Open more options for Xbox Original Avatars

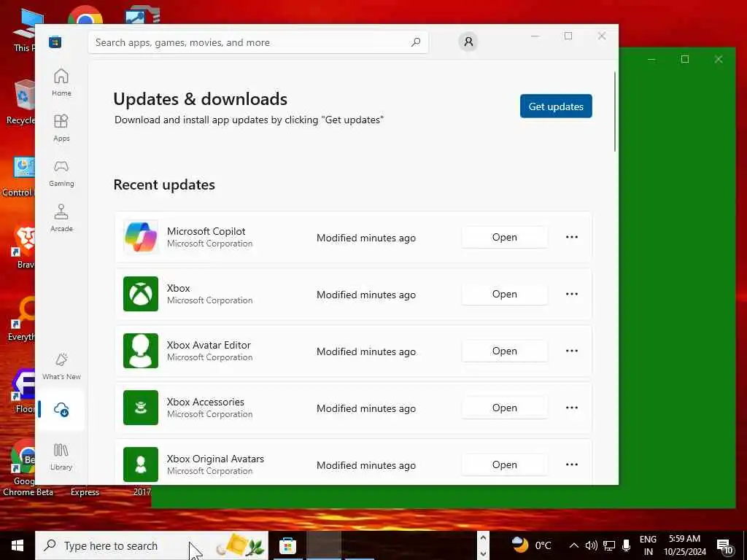[572, 464]
